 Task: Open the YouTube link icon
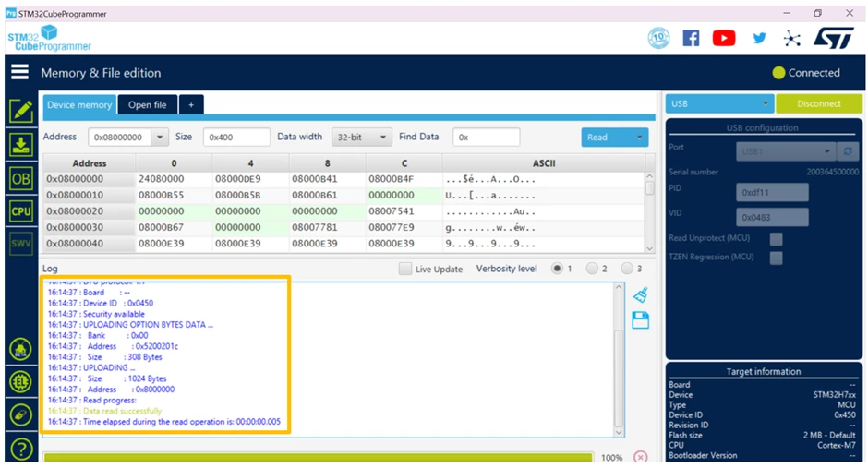[x=724, y=38]
